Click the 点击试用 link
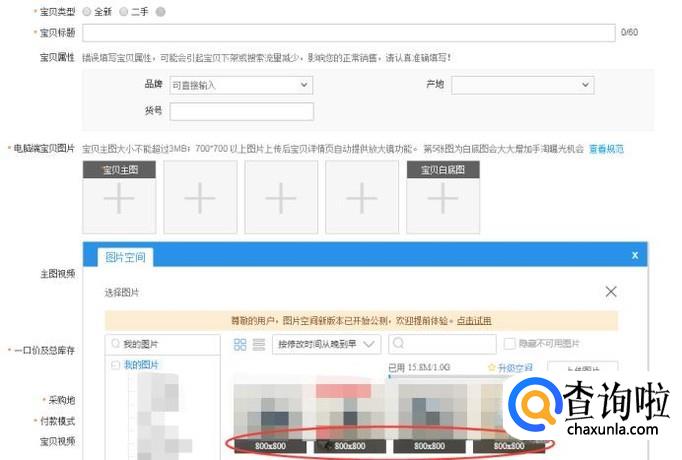 (x=475, y=321)
